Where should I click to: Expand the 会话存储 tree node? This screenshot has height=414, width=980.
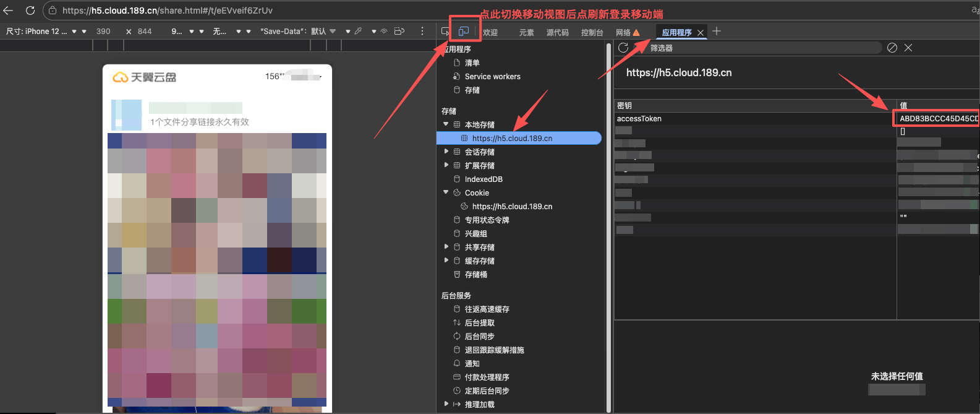pyautogui.click(x=446, y=152)
